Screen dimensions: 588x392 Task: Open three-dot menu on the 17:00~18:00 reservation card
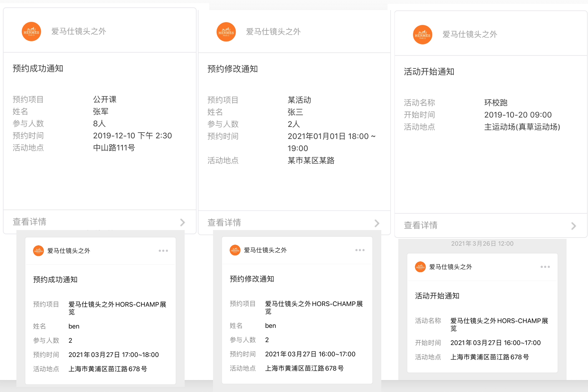point(163,251)
